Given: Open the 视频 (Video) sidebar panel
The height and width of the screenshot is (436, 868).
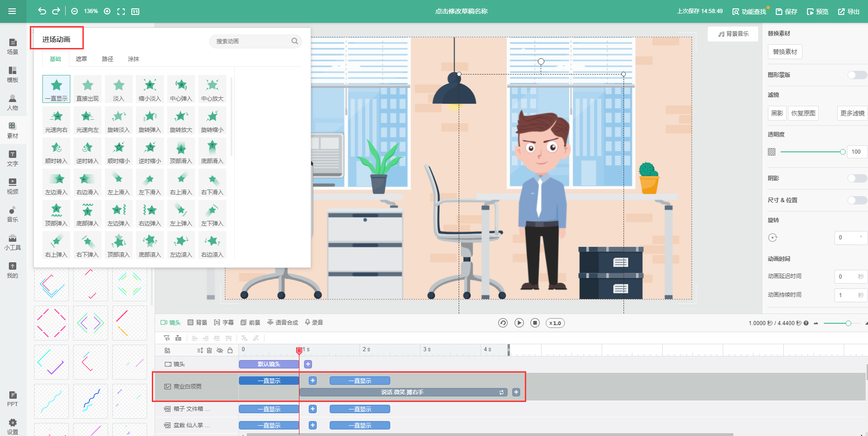Looking at the screenshot, I should tap(13, 186).
